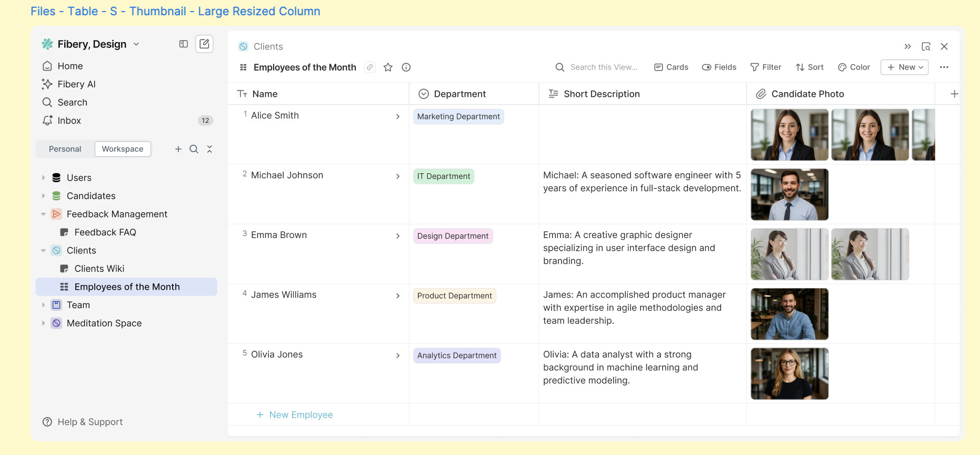Click the sidebar search magnifier icon

194,149
